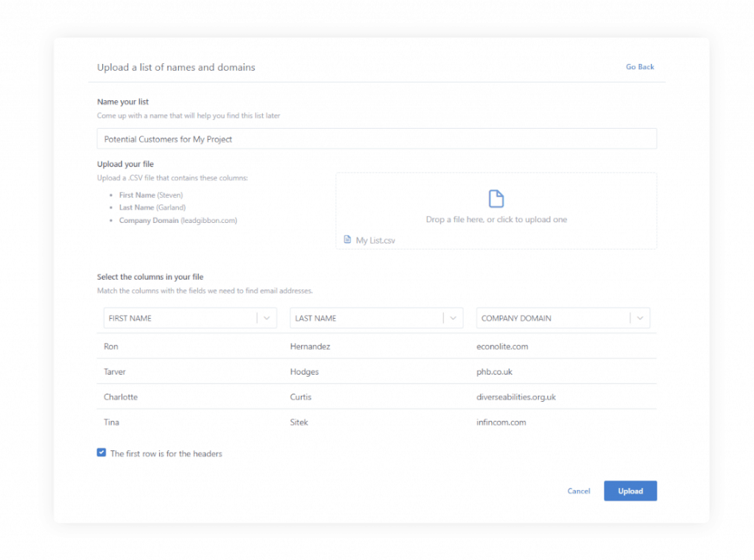Click the econolite.com domain cell

pyautogui.click(x=503, y=346)
